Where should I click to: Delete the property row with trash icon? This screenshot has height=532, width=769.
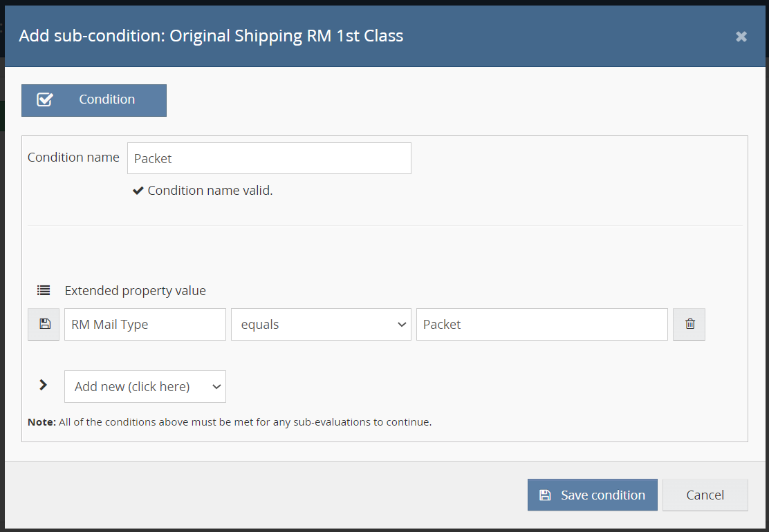coord(689,324)
